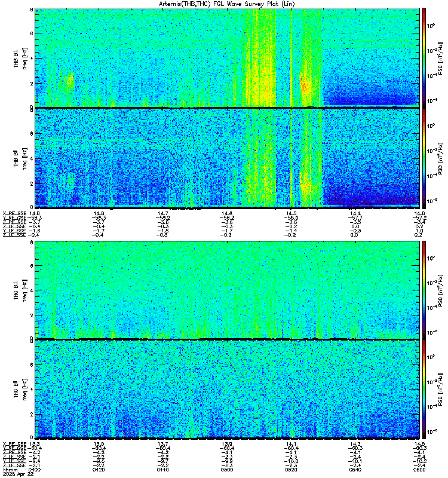448x478 pixels.
Task: Click the 2 Hz tick label on the THB B∥ axis
Action: point(32,183)
